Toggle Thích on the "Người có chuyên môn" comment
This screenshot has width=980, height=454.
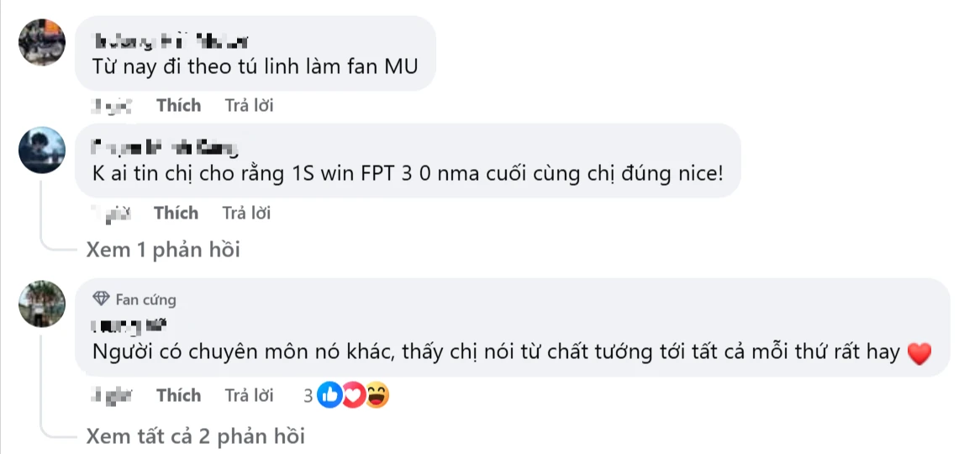[179, 395]
